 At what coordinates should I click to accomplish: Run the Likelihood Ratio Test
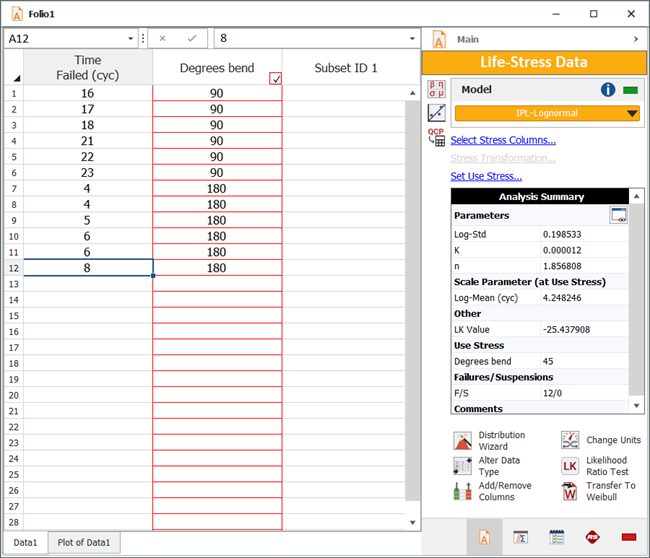(x=570, y=465)
